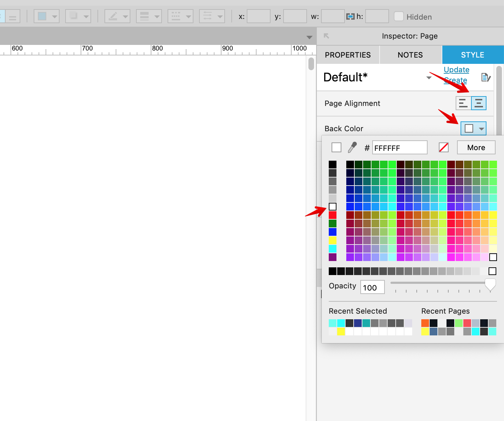
Task: Switch to the NOTES tab
Action: [x=410, y=55]
